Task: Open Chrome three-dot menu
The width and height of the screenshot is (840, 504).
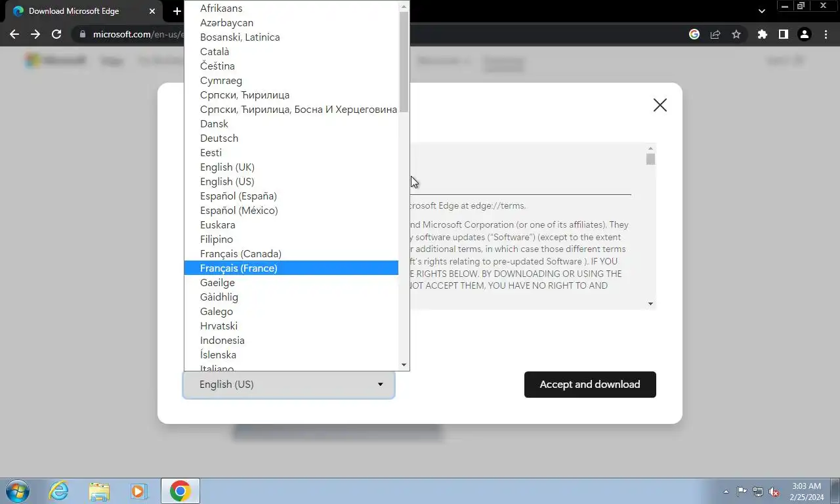Action: pos(825,34)
